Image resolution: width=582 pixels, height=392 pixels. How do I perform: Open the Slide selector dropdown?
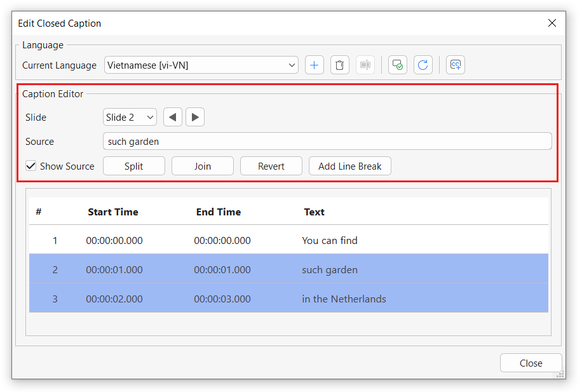pos(130,116)
